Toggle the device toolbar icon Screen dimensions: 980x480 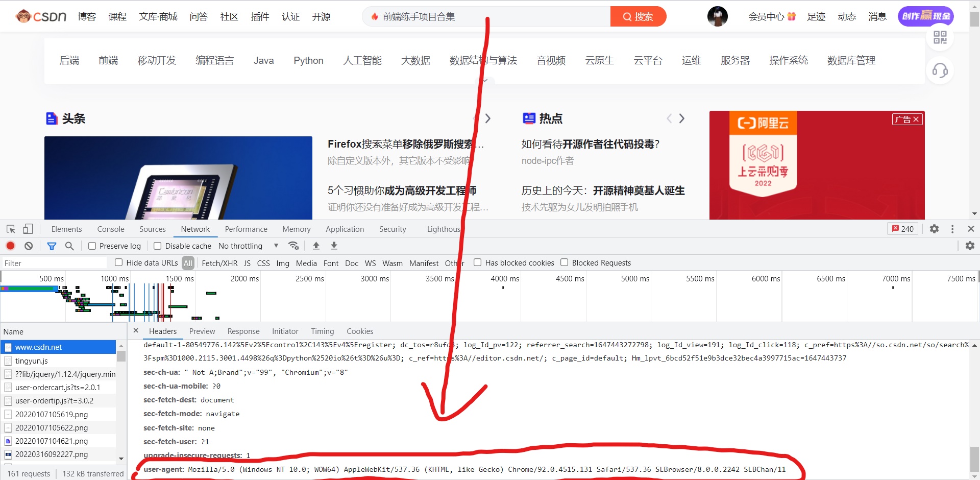point(28,229)
